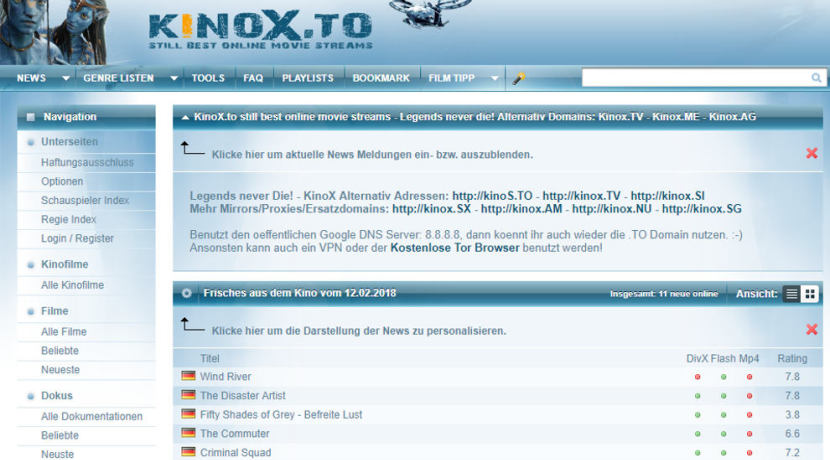Open Criminal Squad title
The width and height of the screenshot is (830, 460).
click(236, 453)
